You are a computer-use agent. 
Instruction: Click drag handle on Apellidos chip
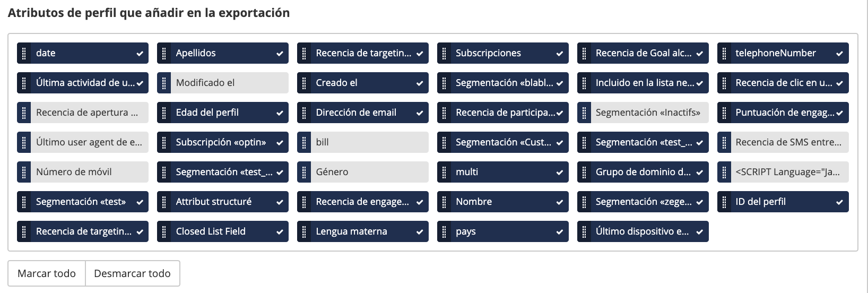(x=164, y=53)
